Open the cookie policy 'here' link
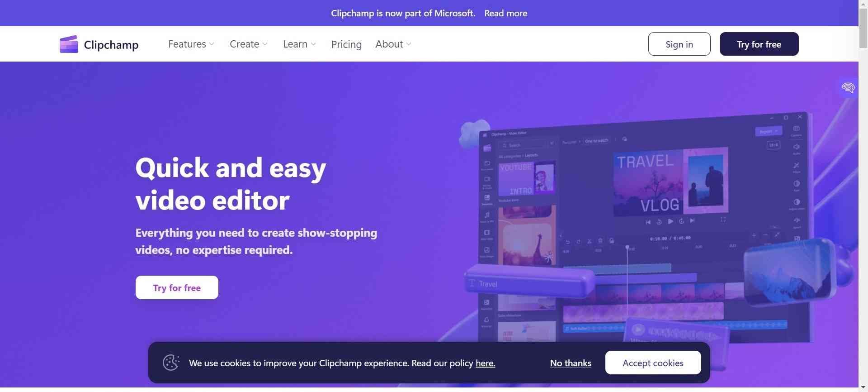This screenshot has width=868, height=392. pos(485,363)
